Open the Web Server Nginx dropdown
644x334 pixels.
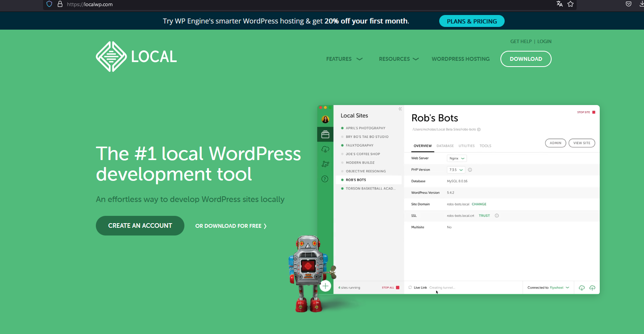point(457,158)
